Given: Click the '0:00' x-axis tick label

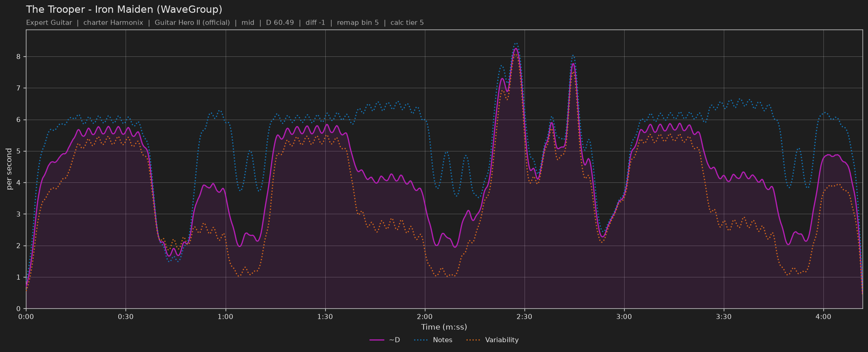Looking at the screenshot, I should click(26, 317).
